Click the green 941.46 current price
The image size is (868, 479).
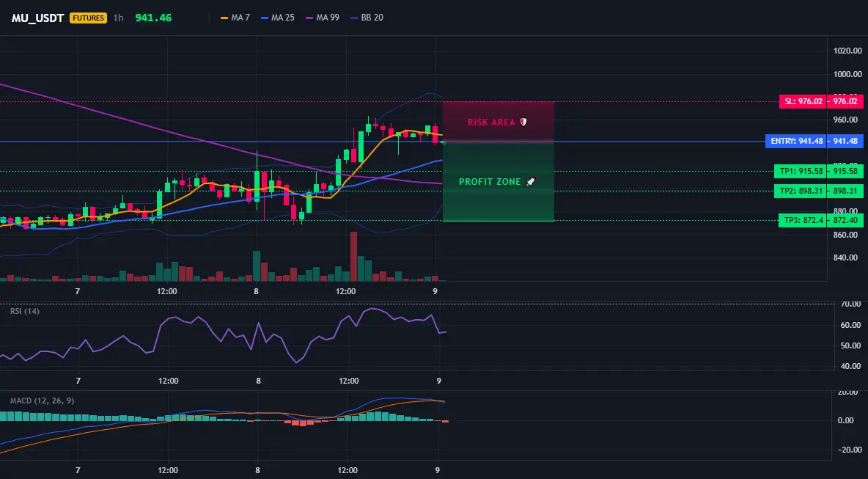153,18
